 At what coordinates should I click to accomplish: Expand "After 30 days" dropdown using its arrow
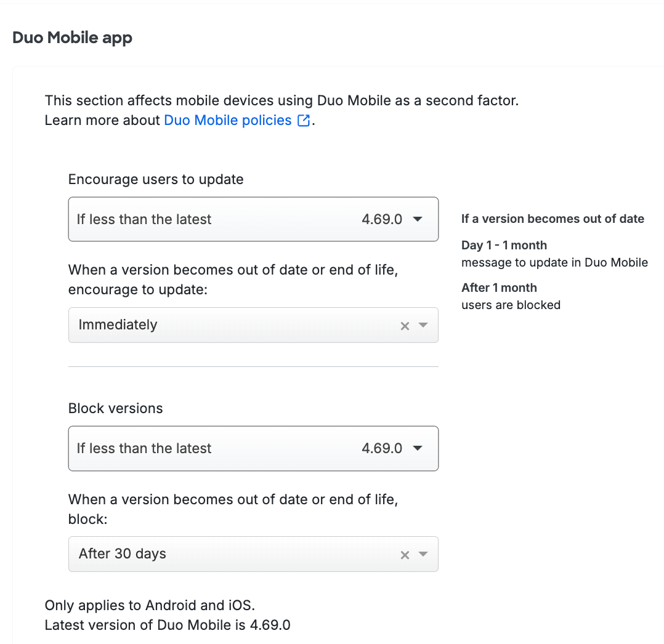pos(423,554)
